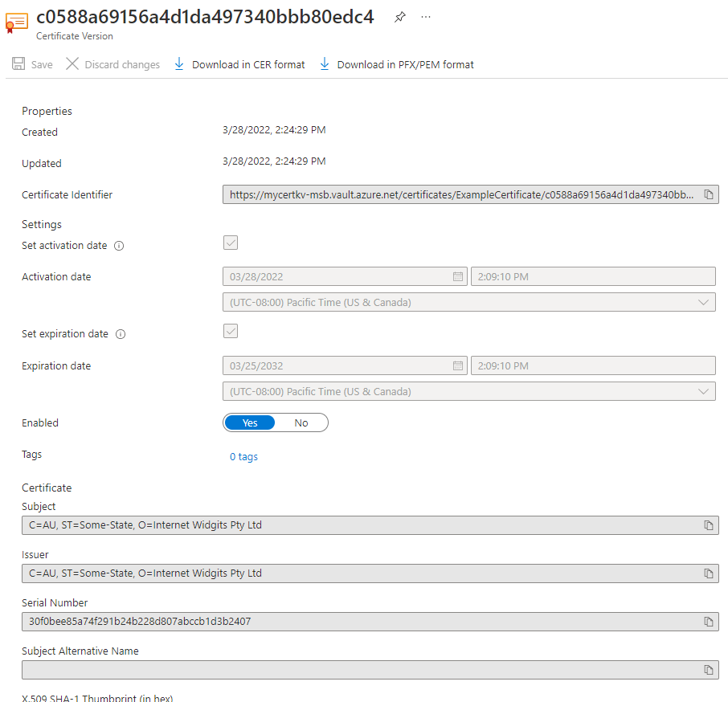The height and width of the screenshot is (702, 728).
Task: Copy the Subject field value
Action: pos(708,525)
